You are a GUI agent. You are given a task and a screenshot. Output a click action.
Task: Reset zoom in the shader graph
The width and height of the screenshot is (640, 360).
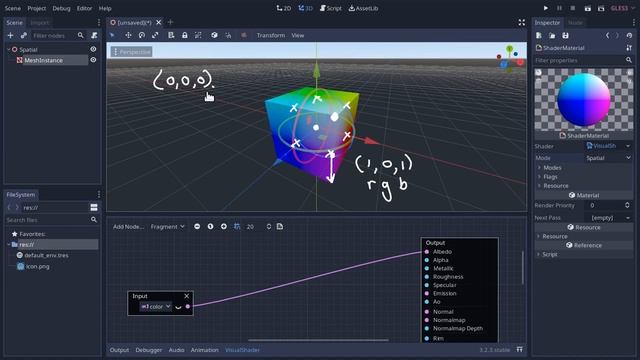(x=210, y=227)
